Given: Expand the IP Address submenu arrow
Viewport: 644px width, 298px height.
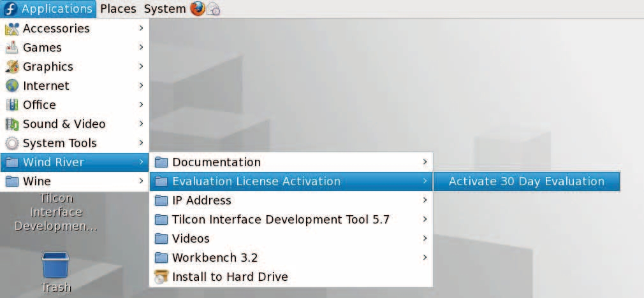Looking at the screenshot, I should coord(425,201).
